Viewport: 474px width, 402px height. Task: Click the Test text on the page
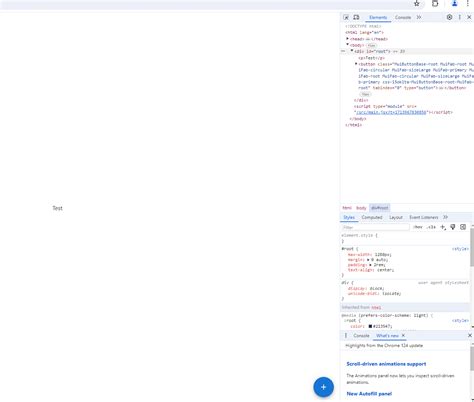(57, 208)
